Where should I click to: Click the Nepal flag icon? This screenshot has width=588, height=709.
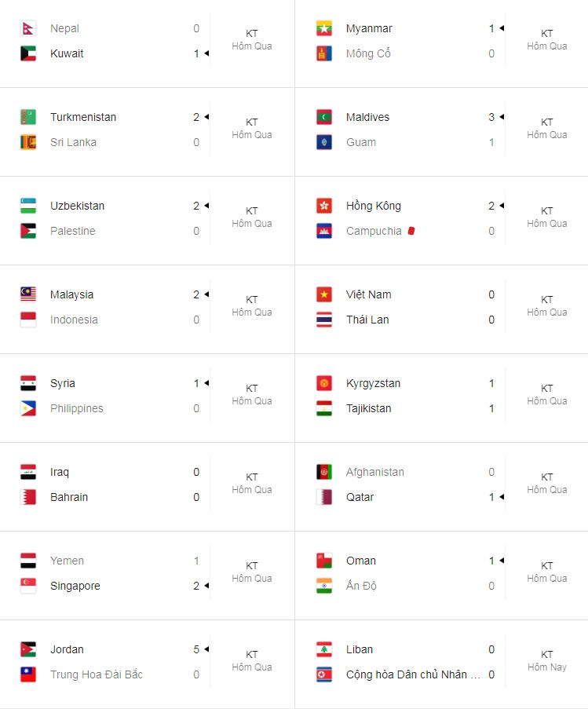28,28
